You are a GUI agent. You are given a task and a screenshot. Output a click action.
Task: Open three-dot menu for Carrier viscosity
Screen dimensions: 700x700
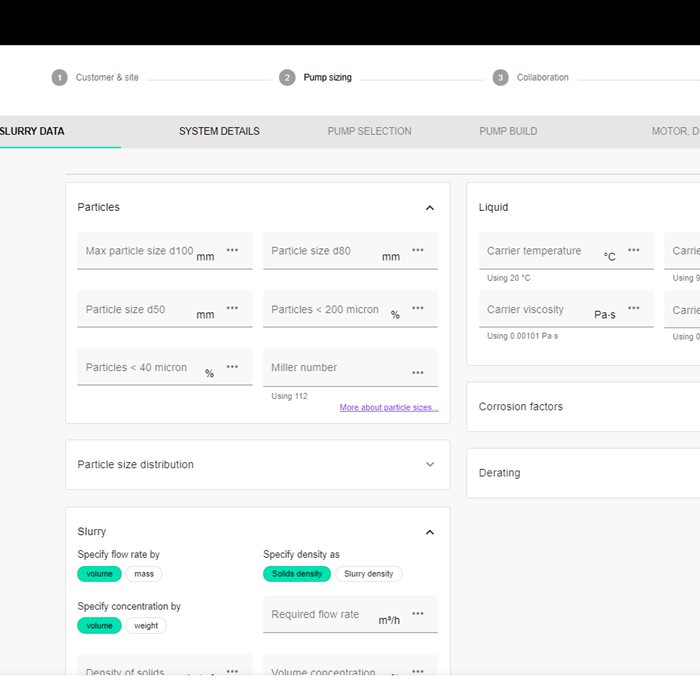[x=634, y=308]
